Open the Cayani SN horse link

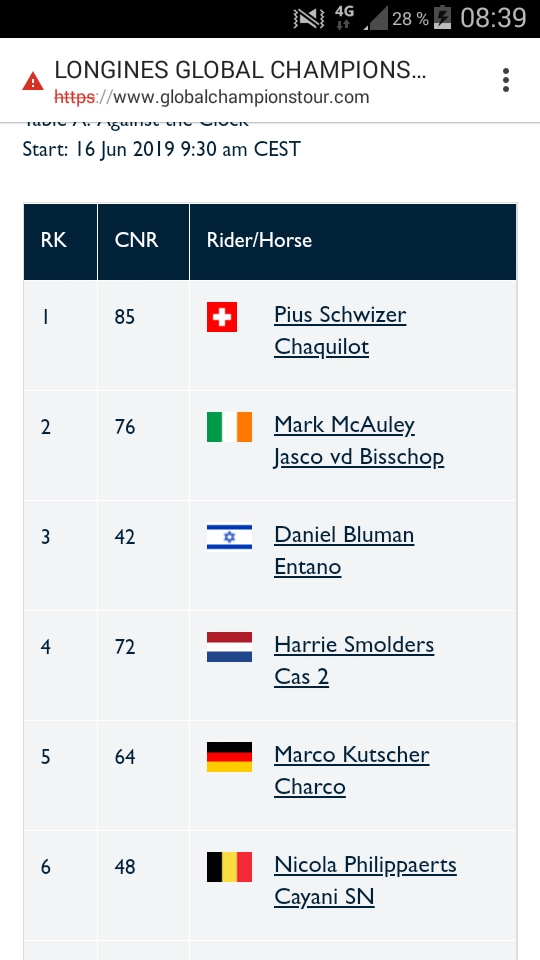coord(324,897)
